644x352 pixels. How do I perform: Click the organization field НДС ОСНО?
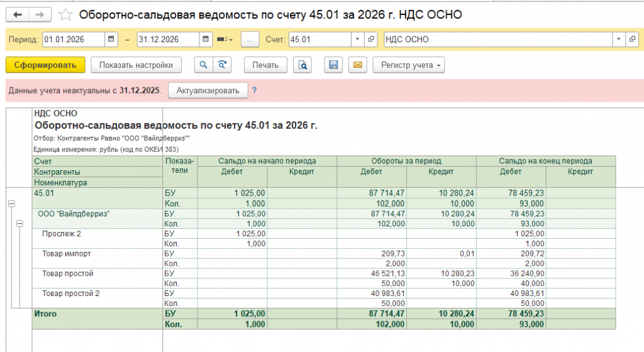(x=498, y=40)
